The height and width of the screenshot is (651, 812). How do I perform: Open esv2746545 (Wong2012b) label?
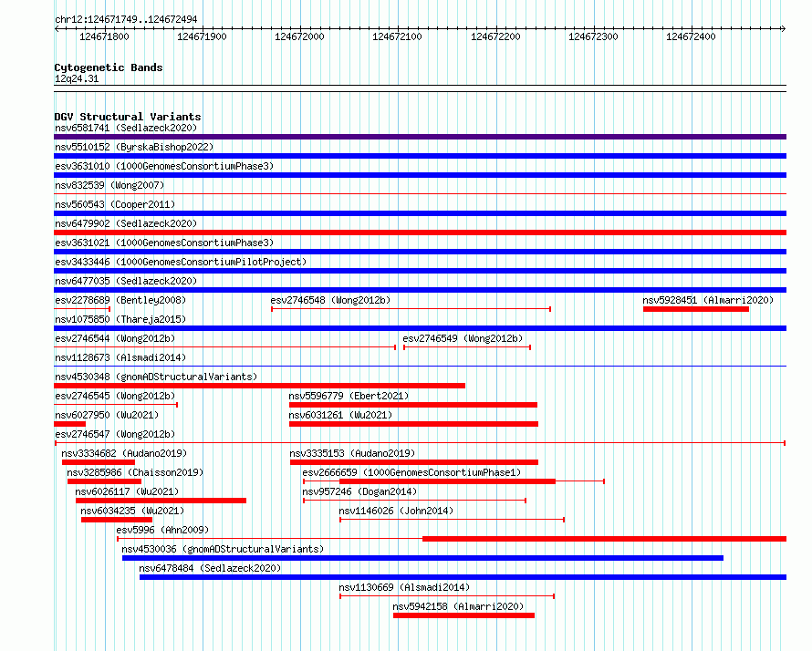pyautogui.click(x=115, y=396)
